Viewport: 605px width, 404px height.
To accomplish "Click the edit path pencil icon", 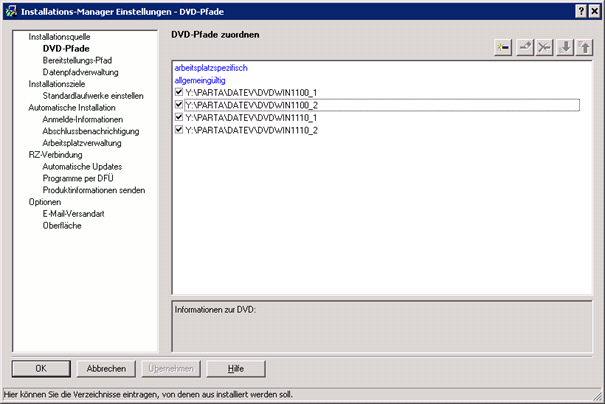I will coord(524,48).
